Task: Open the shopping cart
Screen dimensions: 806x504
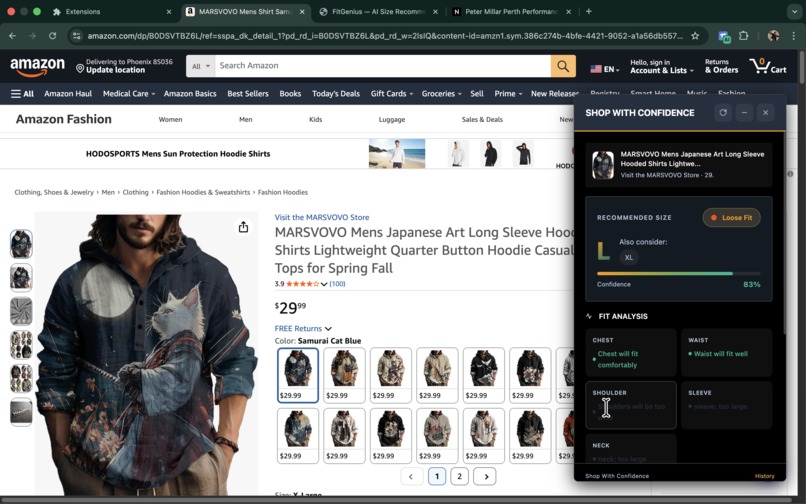Action: coord(768,66)
